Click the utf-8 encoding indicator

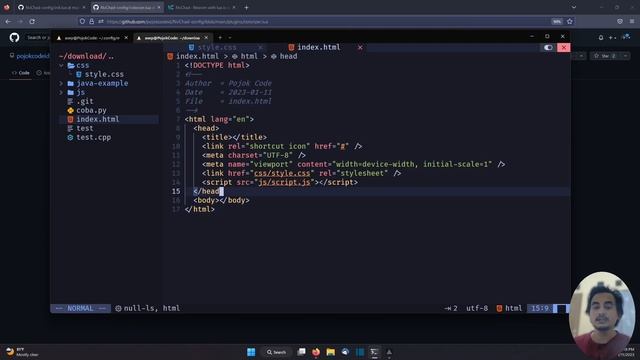pos(477,308)
